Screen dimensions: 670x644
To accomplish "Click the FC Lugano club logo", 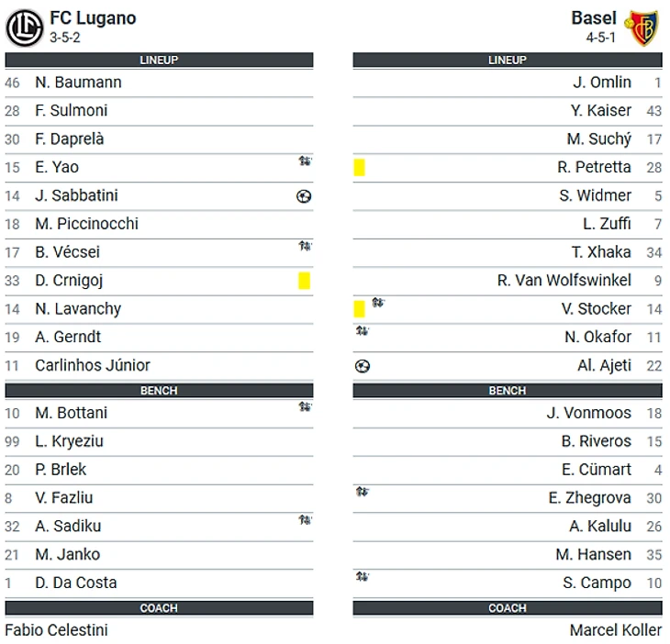I will coord(24,28).
